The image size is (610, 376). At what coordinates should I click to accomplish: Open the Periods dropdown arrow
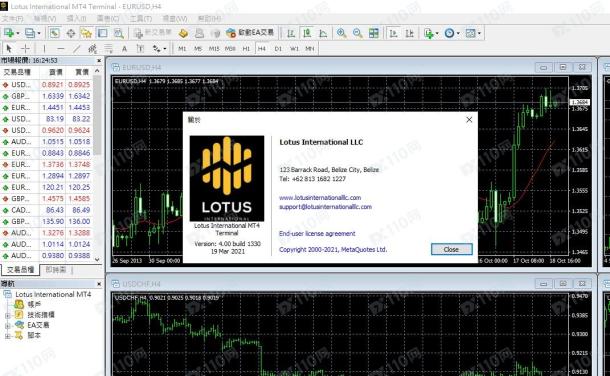458,33
